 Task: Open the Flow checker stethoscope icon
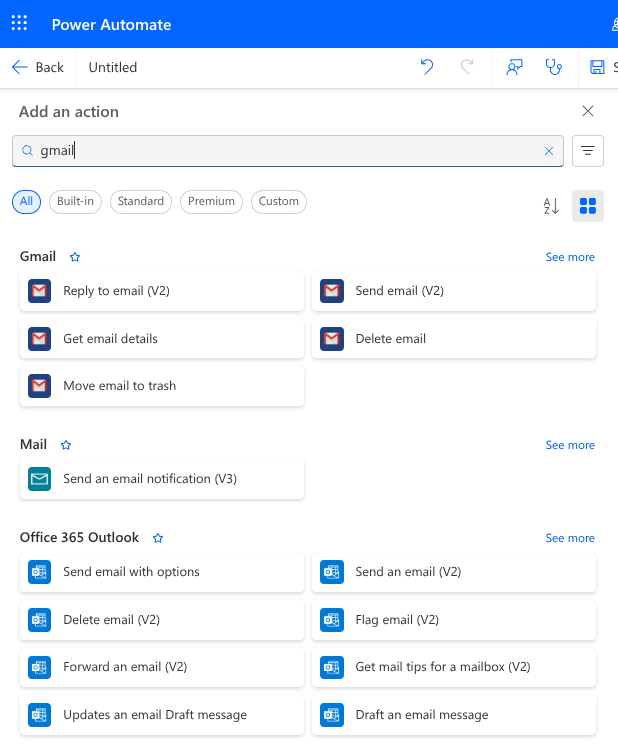click(x=554, y=67)
